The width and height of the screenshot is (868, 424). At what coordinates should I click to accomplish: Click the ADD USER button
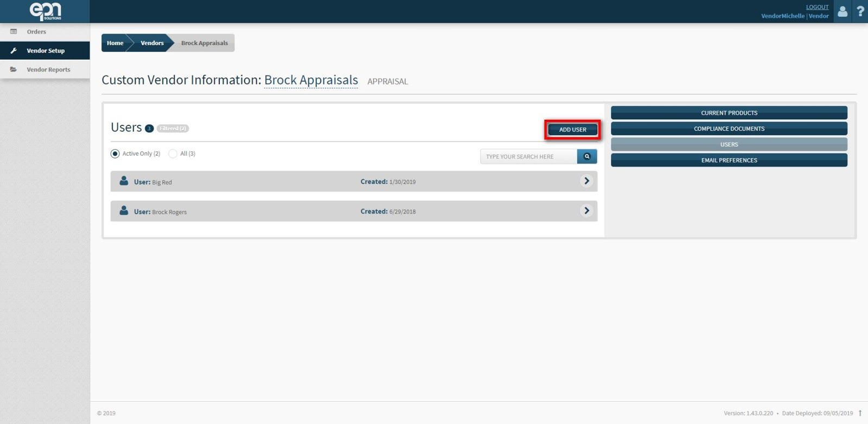pos(572,130)
